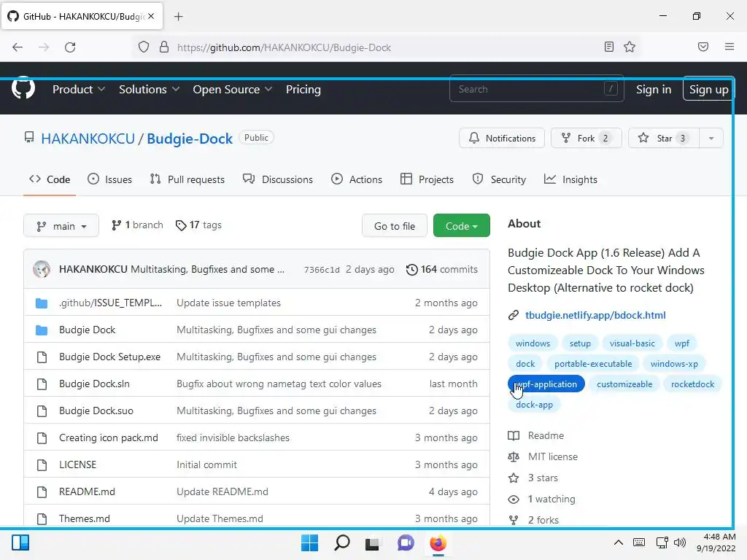
Task: Click the 164 commits link
Action: tap(441, 270)
